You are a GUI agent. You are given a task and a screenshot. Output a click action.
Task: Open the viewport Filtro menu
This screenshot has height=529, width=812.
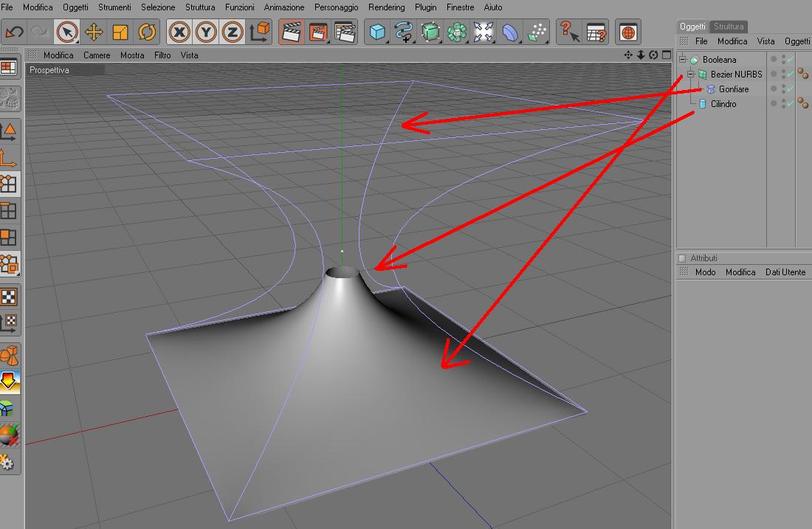162,55
